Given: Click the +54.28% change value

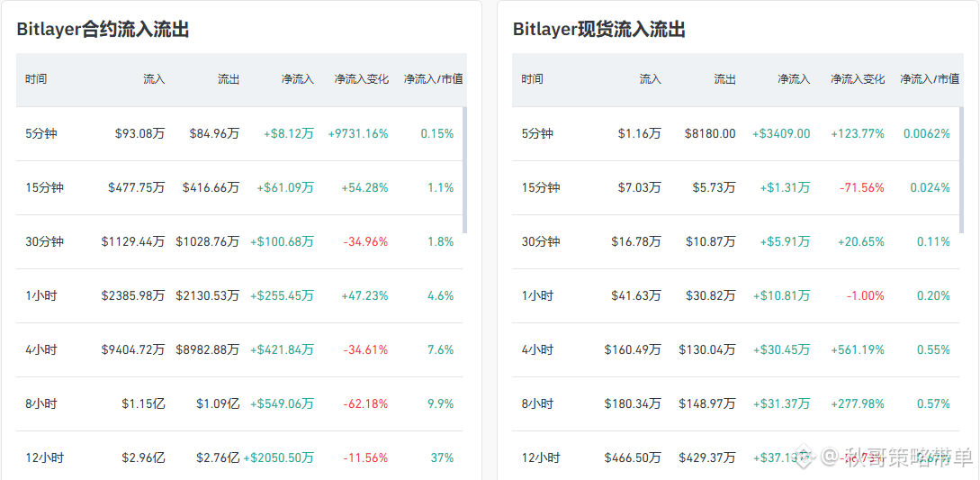Looking at the screenshot, I should click(x=365, y=187).
